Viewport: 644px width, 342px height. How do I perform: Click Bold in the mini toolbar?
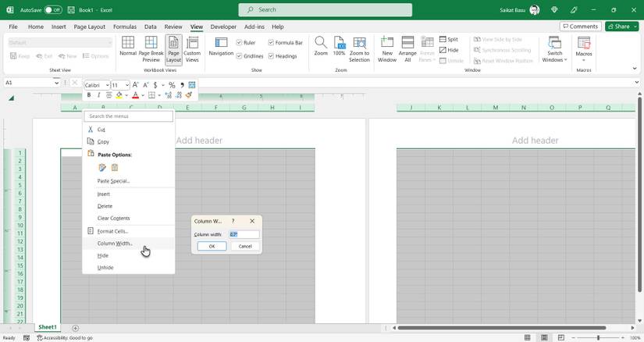click(x=89, y=95)
